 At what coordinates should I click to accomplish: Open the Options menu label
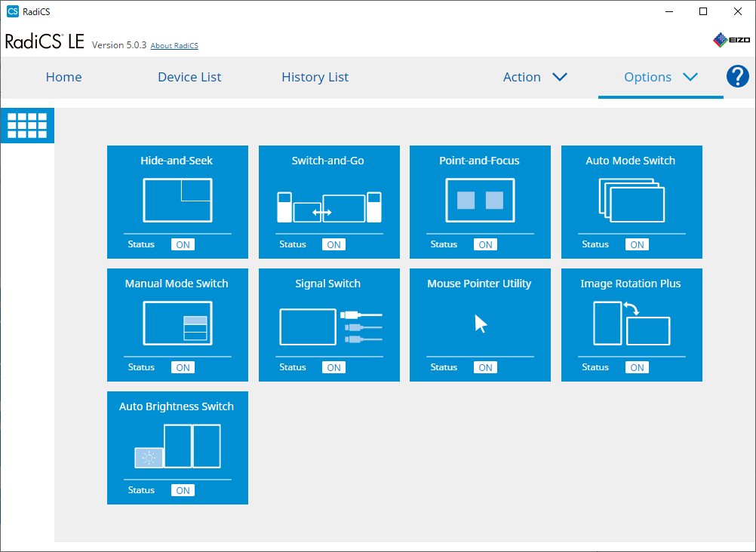pos(647,77)
